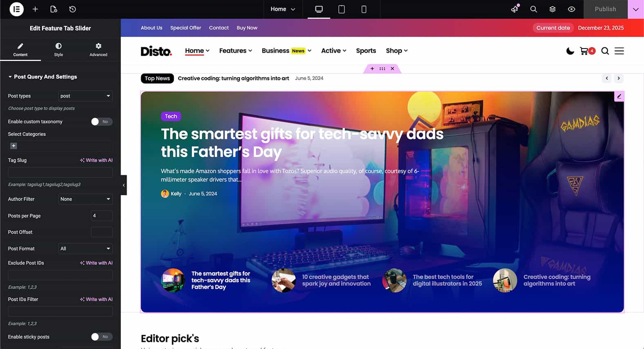Switch to mobile responsive view
The height and width of the screenshot is (349, 644).
click(x=364, y=9)
